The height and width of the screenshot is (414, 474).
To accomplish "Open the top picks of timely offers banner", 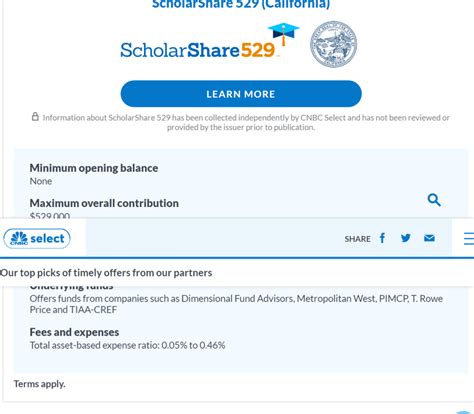I will click(106, 273).
